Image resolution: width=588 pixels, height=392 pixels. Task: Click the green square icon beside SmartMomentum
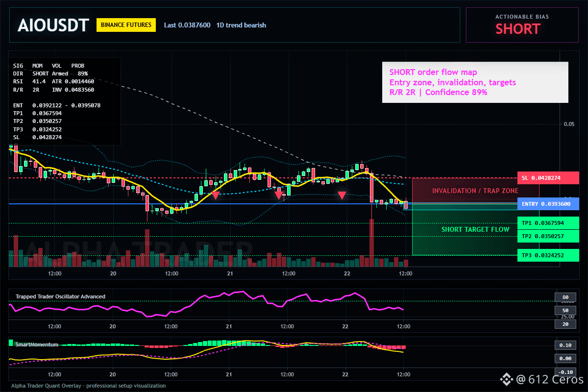[x=11, y=343]
